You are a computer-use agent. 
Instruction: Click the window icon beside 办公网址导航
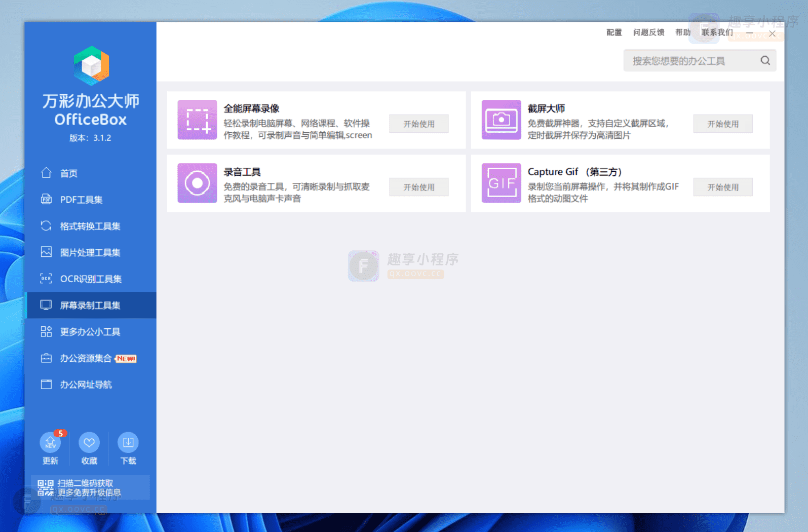pos(46,385)
